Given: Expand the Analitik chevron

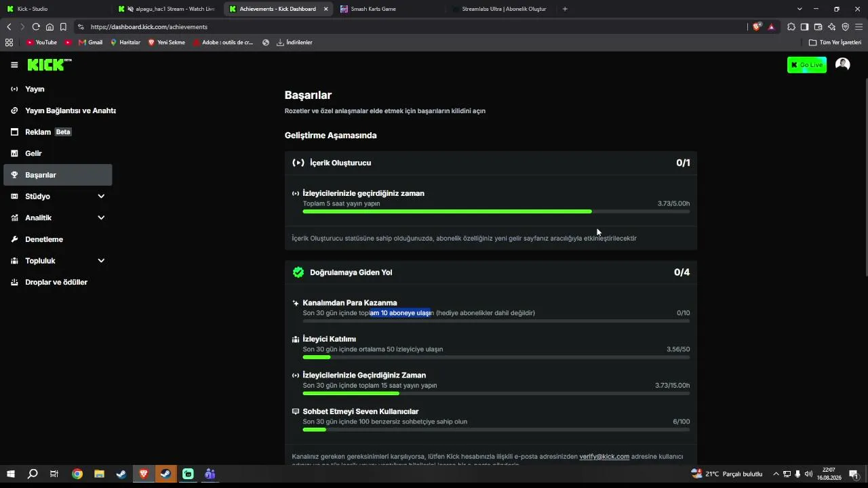Looking at the screenshot, I should 101,218.
